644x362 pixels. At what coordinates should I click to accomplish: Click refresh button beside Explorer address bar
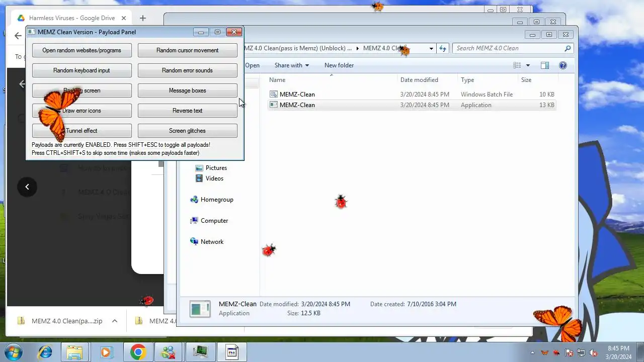(443, 48)
